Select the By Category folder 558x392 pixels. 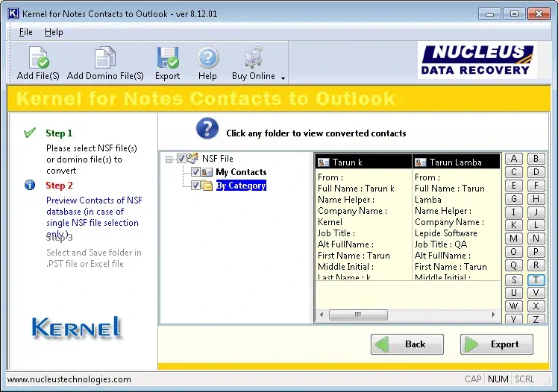tap(241, 186)
